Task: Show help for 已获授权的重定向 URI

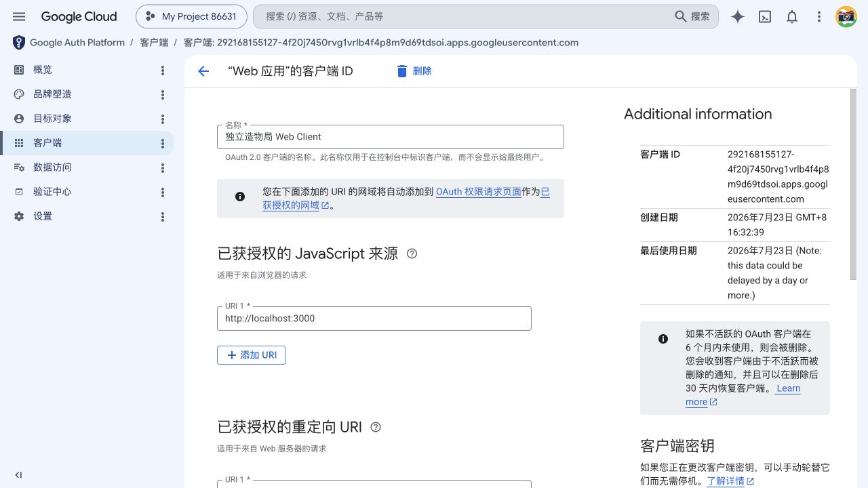Action: pyautogui.click(x=376, y=427)
